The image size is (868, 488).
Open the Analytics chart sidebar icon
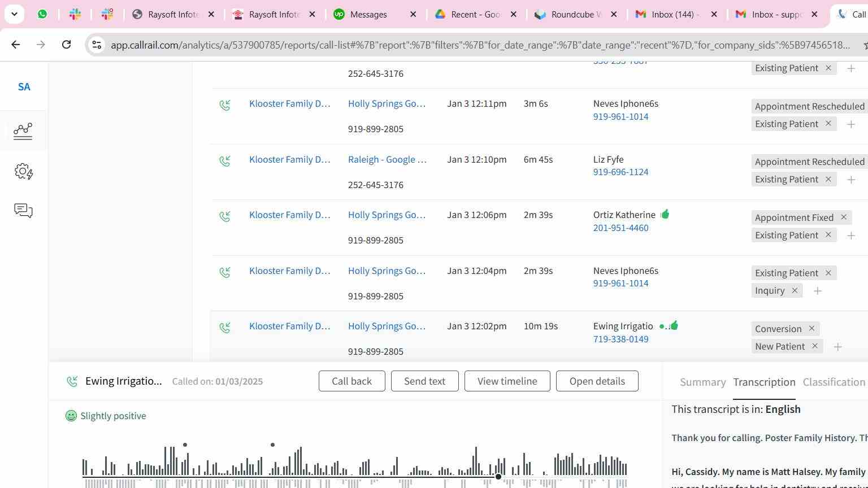(23, 131)
